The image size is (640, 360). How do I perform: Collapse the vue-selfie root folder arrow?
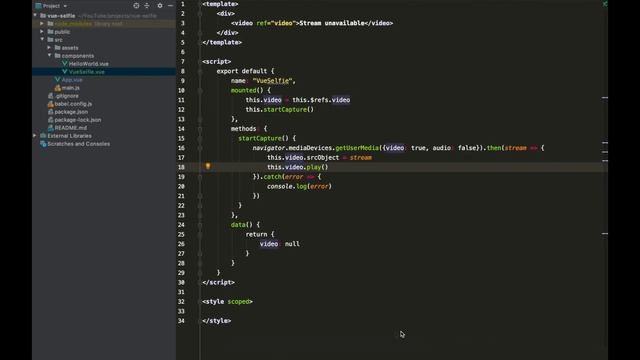pyautogui.click(x=36, y=16)
